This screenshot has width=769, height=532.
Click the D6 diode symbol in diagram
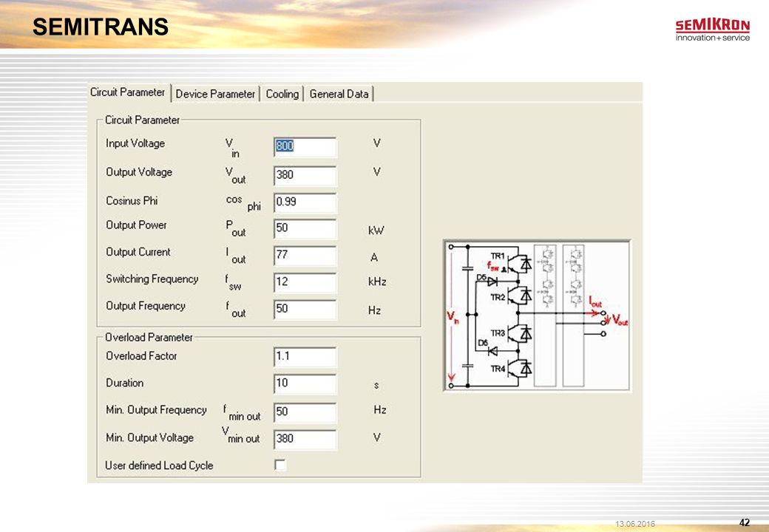tap(492, 351)
